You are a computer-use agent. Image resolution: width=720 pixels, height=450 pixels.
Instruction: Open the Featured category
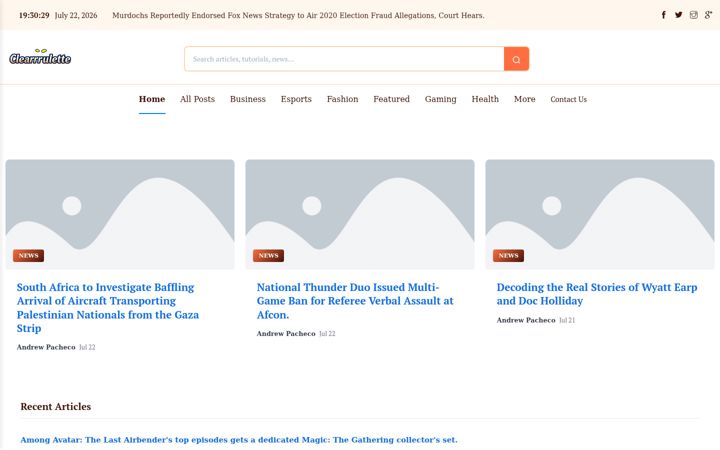pyautogui.click(x=391, y=99)
